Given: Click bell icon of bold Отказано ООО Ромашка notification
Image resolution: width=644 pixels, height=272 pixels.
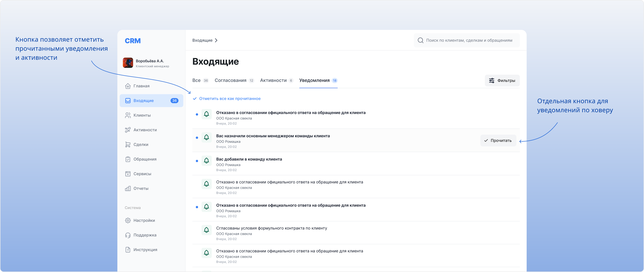Looking at the screenshot, I should coord(206,207).
